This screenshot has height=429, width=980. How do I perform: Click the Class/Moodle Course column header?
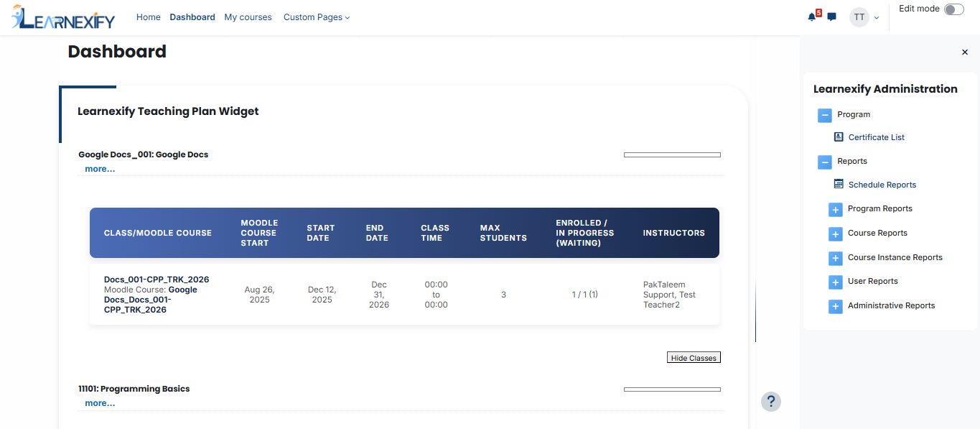pyautogui.click(x=158, y=233)
